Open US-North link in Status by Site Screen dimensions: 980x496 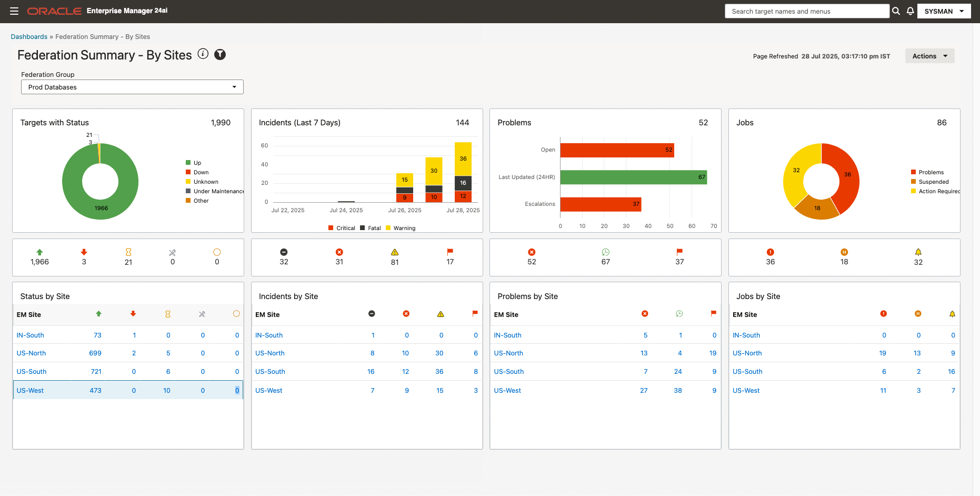click(x=31, y=353)
